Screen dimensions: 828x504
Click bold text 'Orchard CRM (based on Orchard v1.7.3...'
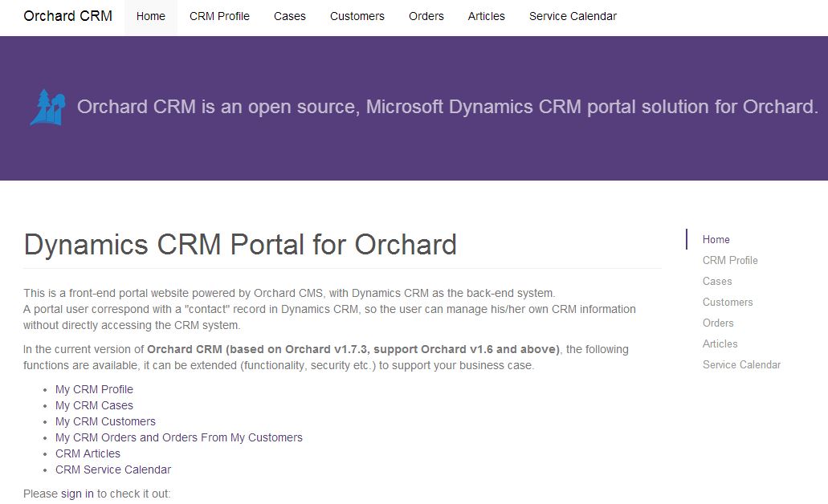pyautogui.click(x=353, y=349)
